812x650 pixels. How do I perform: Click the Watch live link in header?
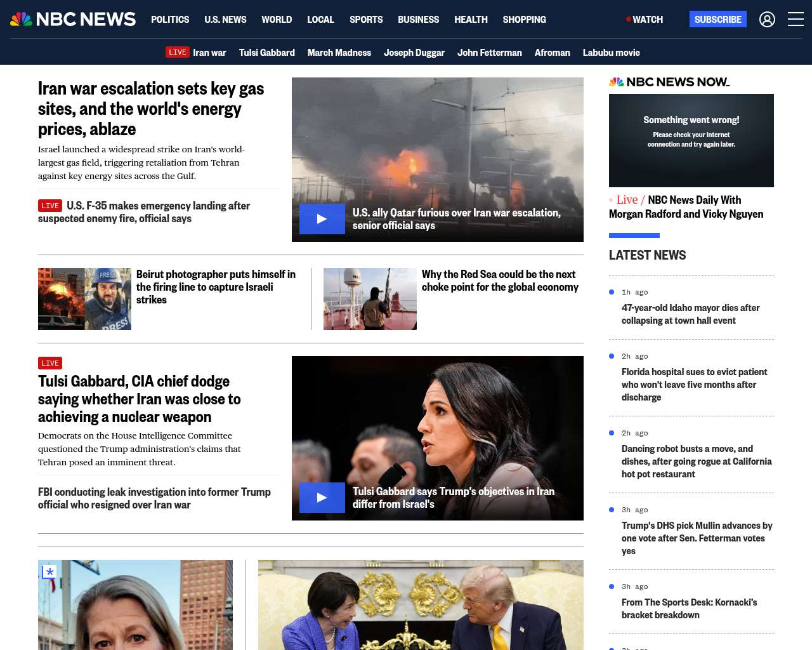tap(645, 20)
